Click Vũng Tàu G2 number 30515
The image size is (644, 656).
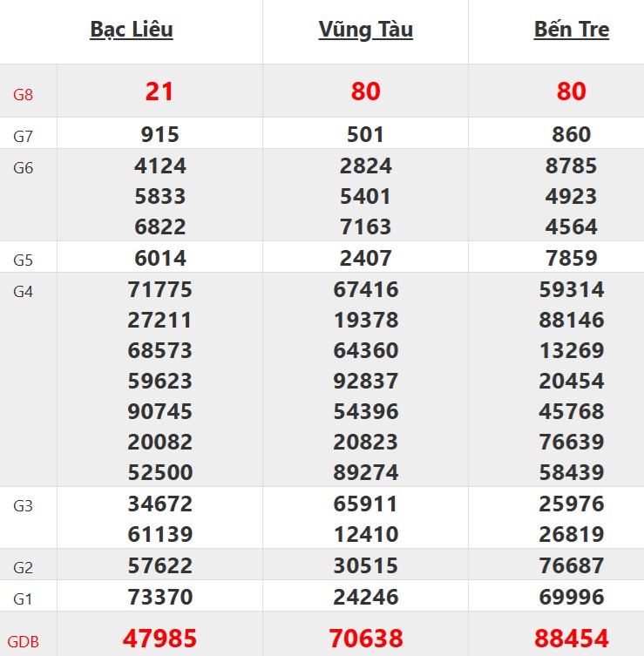pos(365,565)
